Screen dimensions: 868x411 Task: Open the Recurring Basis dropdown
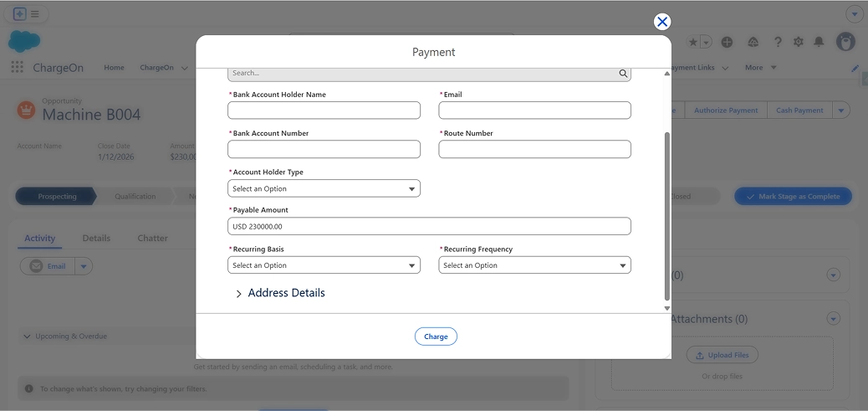324,265
